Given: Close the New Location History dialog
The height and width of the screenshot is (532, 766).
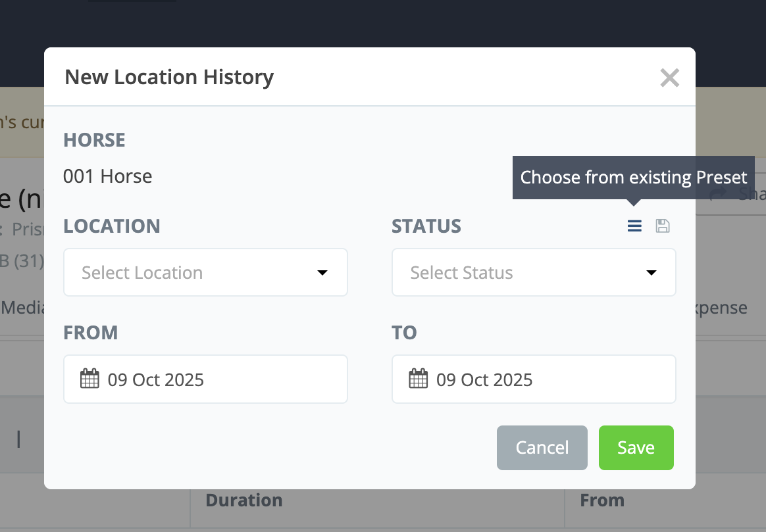Looking at the screenshot, I should (669, 78).
